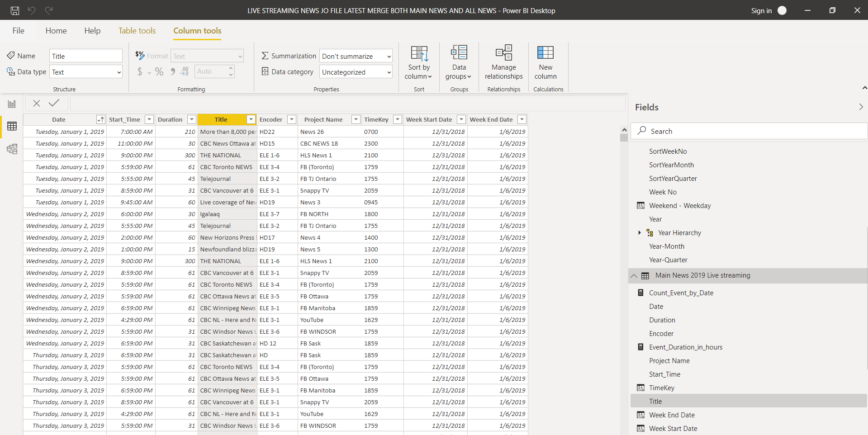The height and width of the screenshot is (435, 868).
Task: Click the Fields search box
Action: tap(749, 131)
